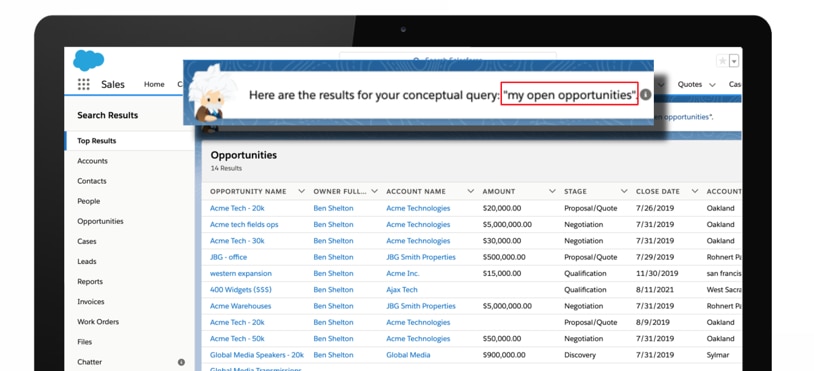814x371 pixels.
Task: Open Opportunity Name column menu chevron
Action: point(301,191)
